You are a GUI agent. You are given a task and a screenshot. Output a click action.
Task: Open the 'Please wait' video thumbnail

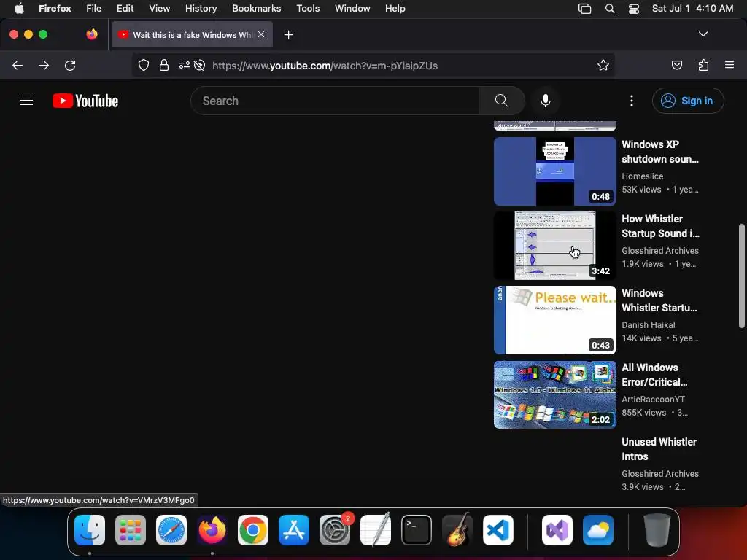555,320
